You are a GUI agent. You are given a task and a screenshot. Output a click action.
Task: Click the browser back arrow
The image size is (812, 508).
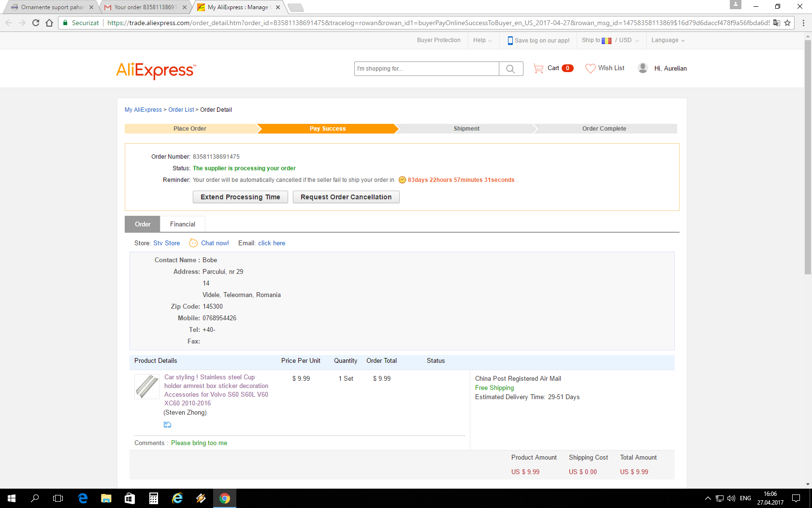tap(9, 23)
